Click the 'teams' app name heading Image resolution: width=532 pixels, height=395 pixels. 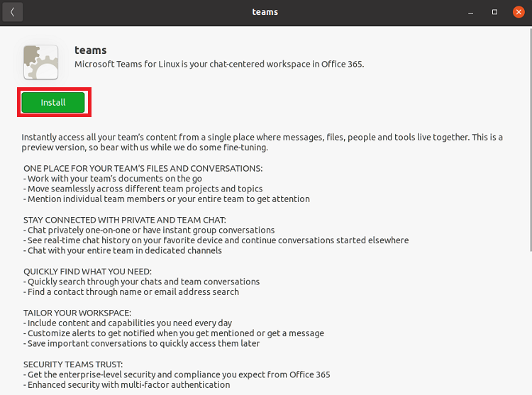click(x=91, y=50)
